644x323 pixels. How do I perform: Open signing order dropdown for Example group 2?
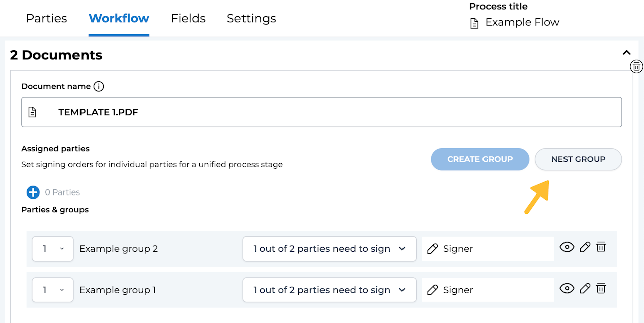click(x=53, y=249)
